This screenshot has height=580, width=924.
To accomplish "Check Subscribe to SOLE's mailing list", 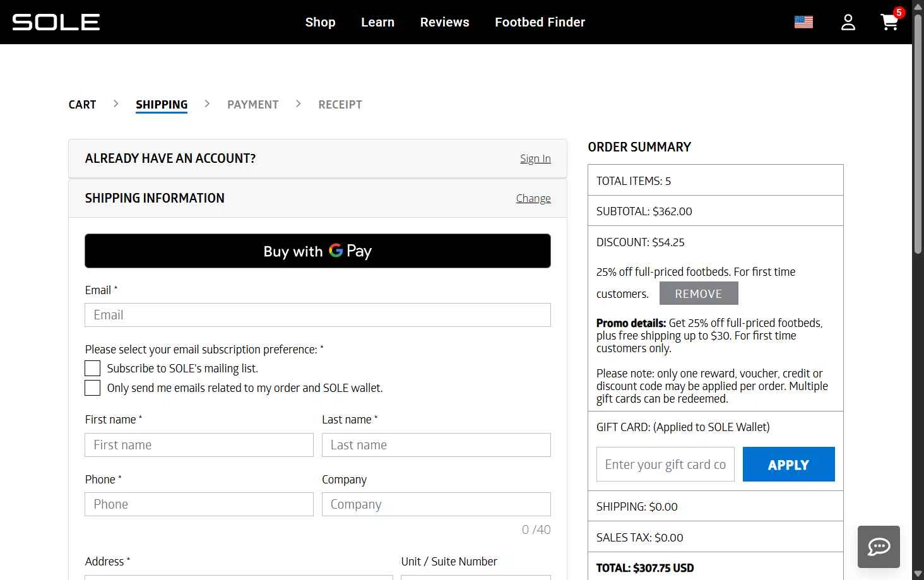I will pos(93,369).
